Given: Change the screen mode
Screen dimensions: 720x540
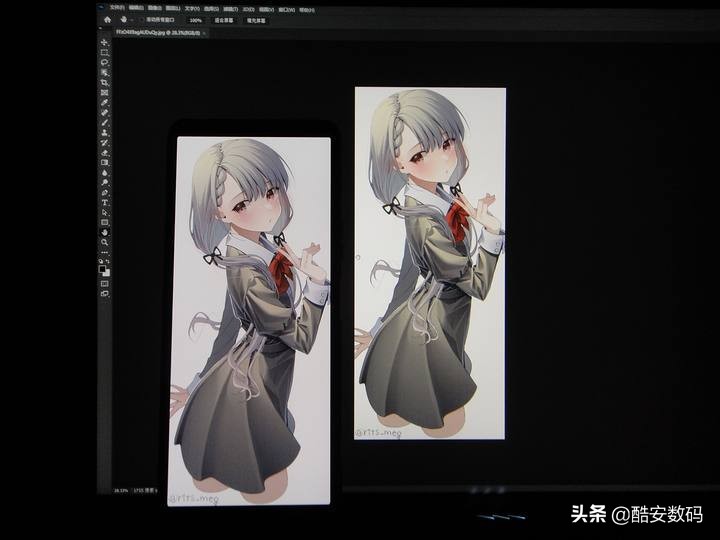Looking at the screenshot, I should point(104,293).
